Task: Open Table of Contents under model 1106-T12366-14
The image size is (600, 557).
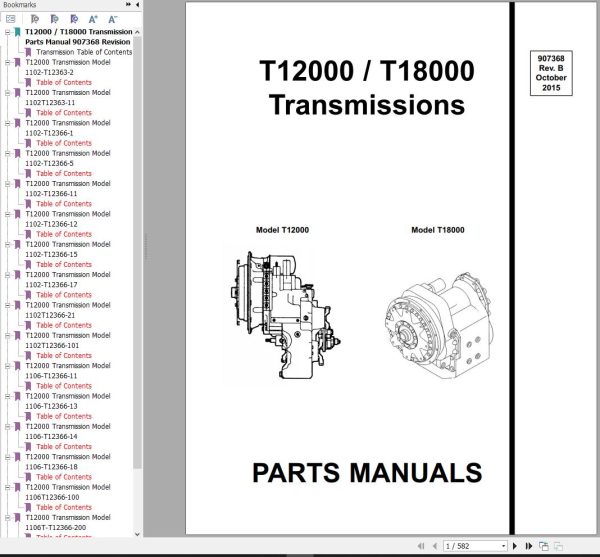Action: 64,446
